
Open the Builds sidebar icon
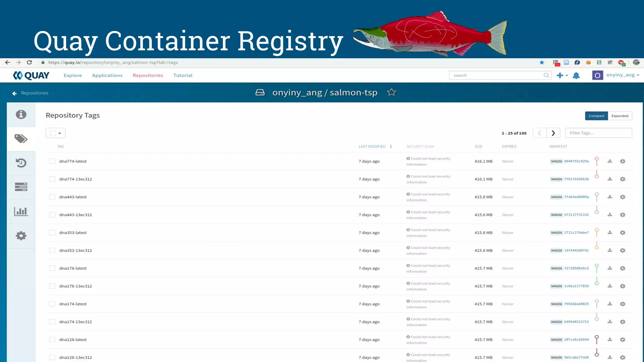coord(21,187)
